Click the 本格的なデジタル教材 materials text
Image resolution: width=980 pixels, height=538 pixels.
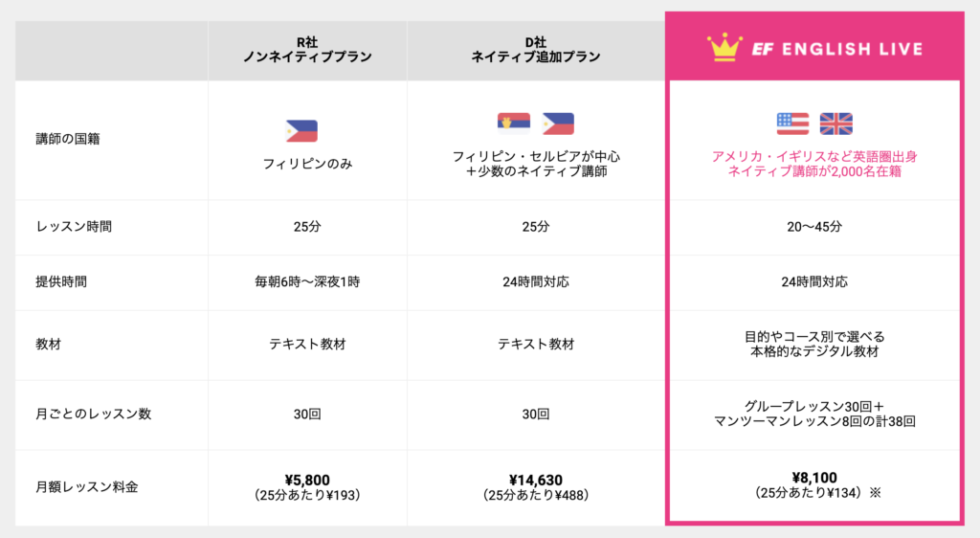coord(814,351)
